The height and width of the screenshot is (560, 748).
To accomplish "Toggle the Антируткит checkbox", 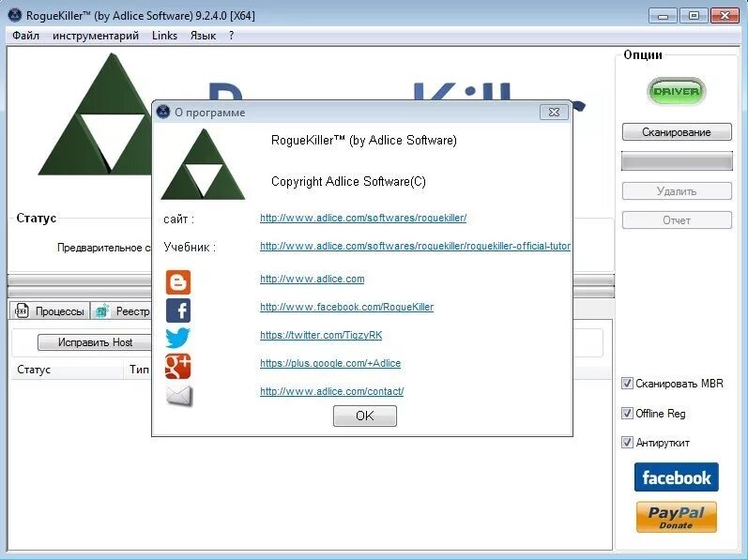I will (x=627, y=443).
